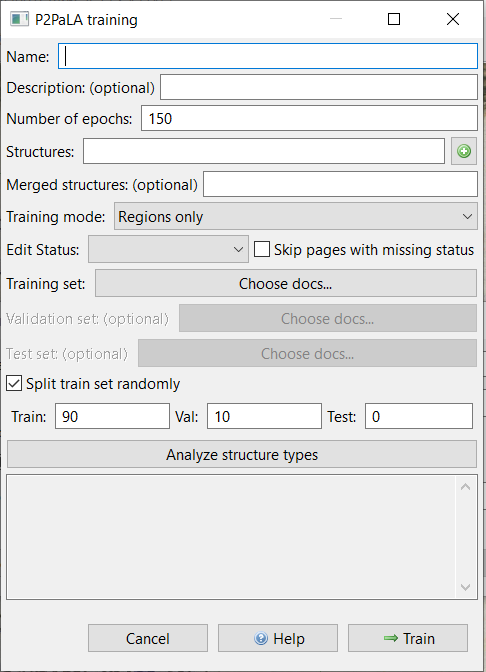Open the Edit Status dropdown
The width and height of the screenshot is (486, 672).
168,249
